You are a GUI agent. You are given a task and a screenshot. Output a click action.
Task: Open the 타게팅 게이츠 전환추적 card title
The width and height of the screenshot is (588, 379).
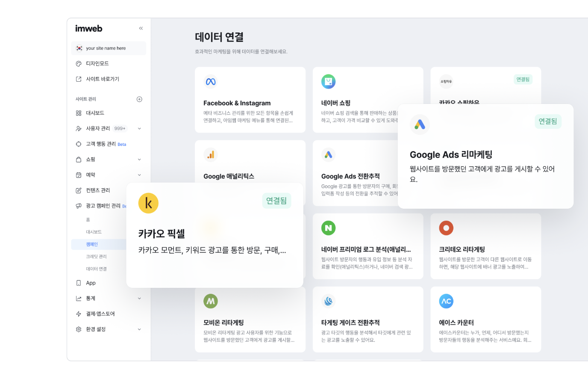(x=350, y=323)
